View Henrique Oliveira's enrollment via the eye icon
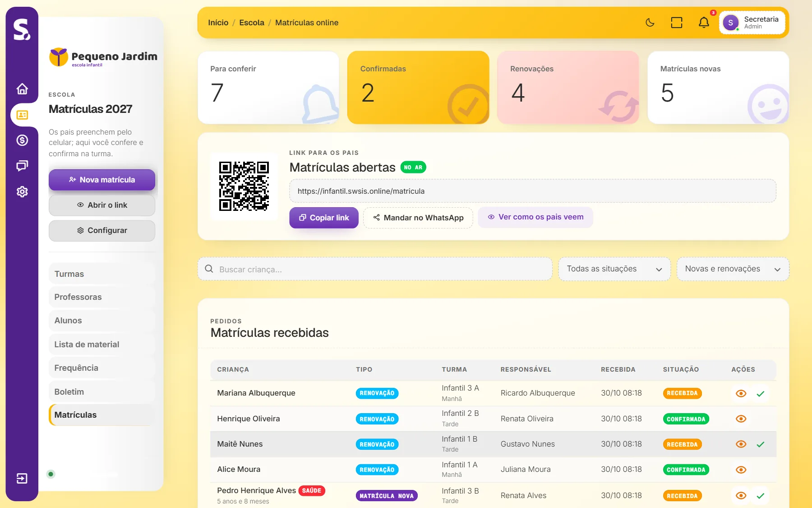The height and width of the screenshot is (508, 812). coord(741,419)
